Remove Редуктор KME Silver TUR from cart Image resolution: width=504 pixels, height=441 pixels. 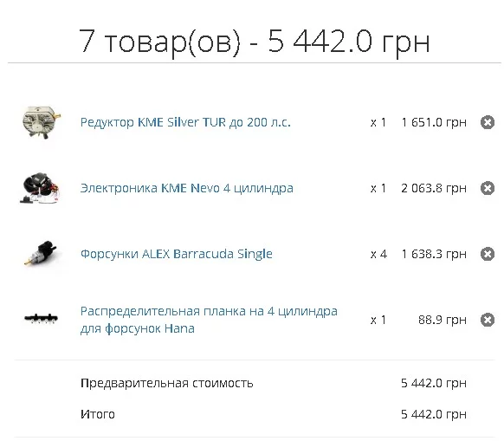[x=488, y=122]
